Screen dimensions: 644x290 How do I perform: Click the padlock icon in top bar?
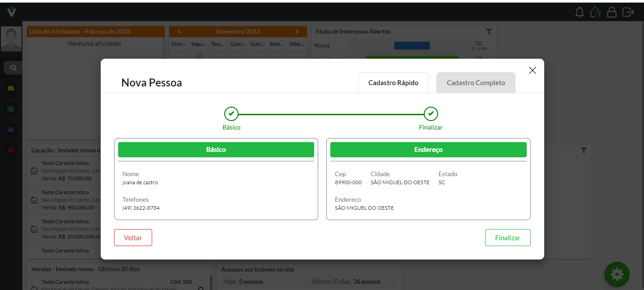(x=611, y=12)
